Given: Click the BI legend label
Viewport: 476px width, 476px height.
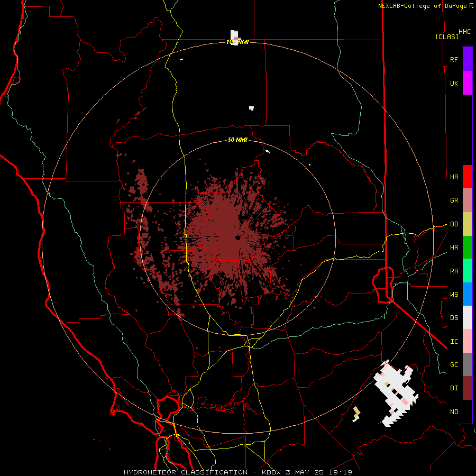Looking at the screenshot, I should pos(454,388).
